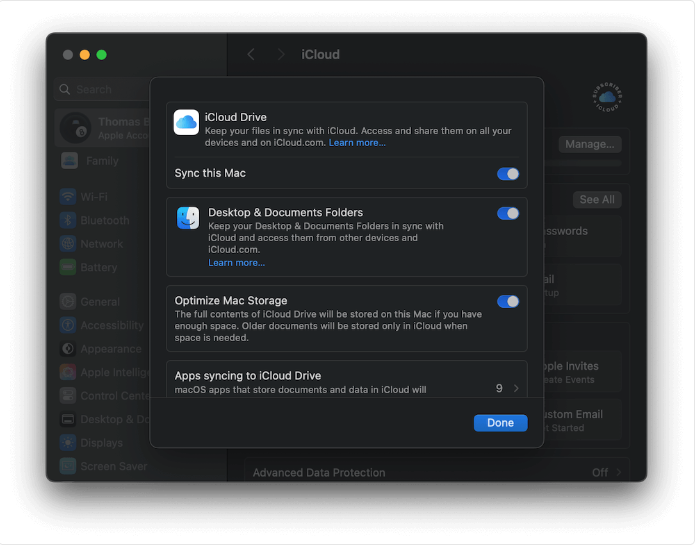Click the Control Center sidebar icon
Viewport: 695px width, 545px height.
(68, 396)
